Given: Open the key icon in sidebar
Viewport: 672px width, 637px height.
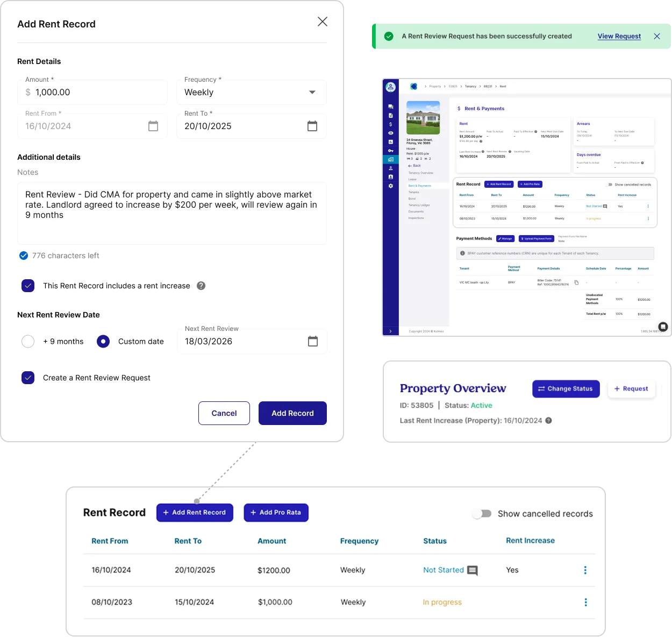Looking at the screenshot, I should tap(391, 151).
